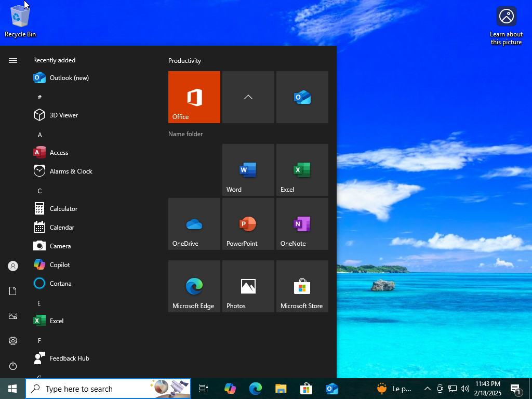This screenshot has height=399, width=532.
Task: Click the Recently added header
Action: pyautogui.click(x=54, y=60)
